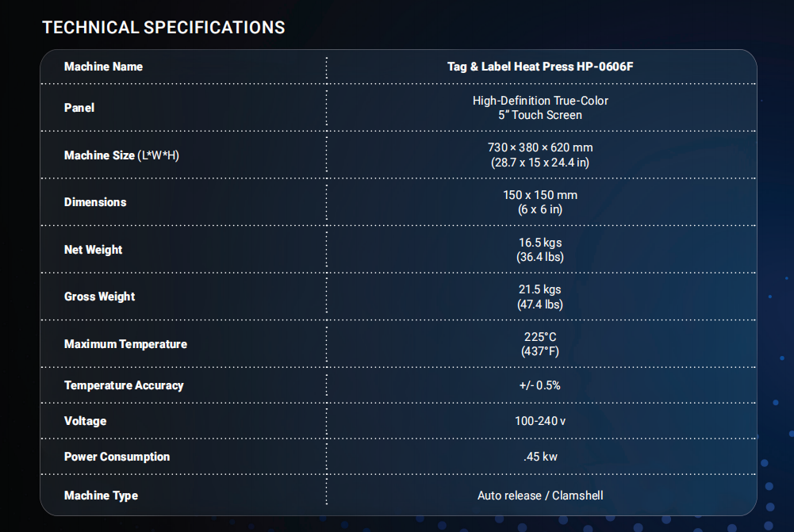The image size is (794, 532).
Task: Select the Dimensions row label
Action: 95,202
